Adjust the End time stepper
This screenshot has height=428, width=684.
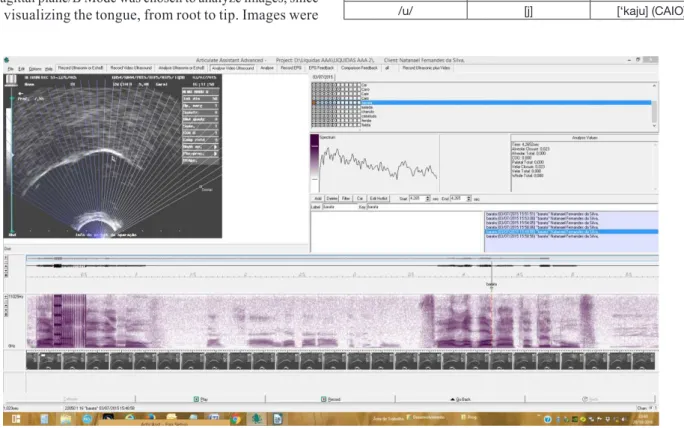pyautogui.click(x=469, y=199)
